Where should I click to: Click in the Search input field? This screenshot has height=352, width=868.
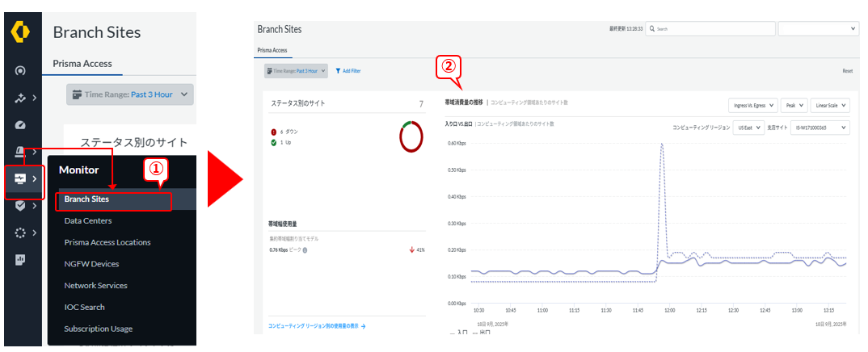point(711,28)
